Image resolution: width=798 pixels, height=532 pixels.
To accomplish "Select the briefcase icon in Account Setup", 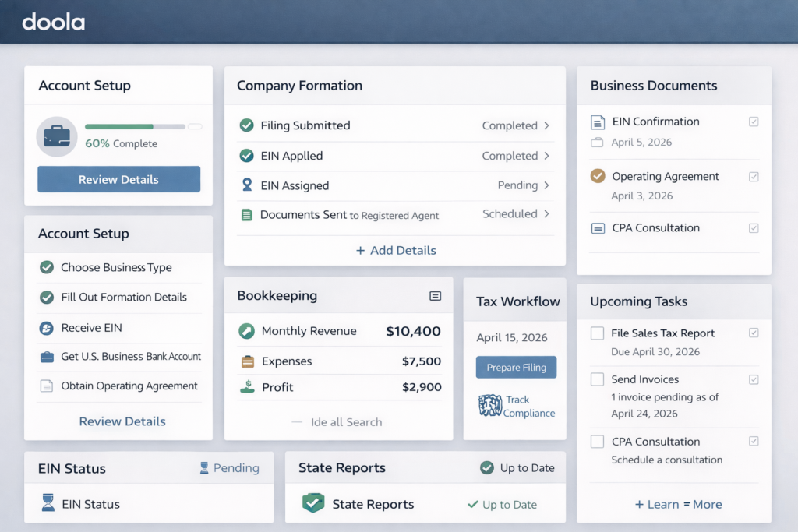I will point(57,136).
